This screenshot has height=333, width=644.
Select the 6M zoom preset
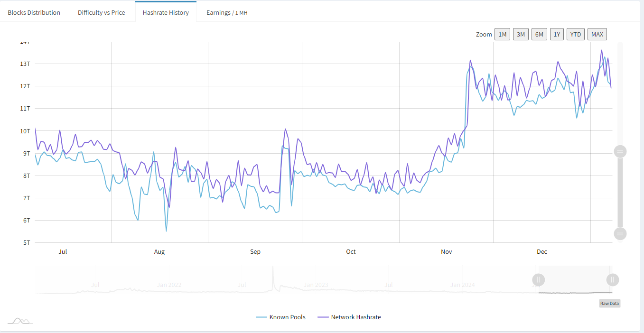click(x=539, y=34)
